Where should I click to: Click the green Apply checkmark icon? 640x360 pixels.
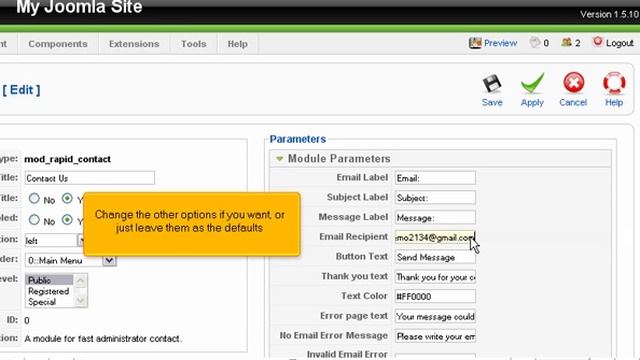[532, 83]
